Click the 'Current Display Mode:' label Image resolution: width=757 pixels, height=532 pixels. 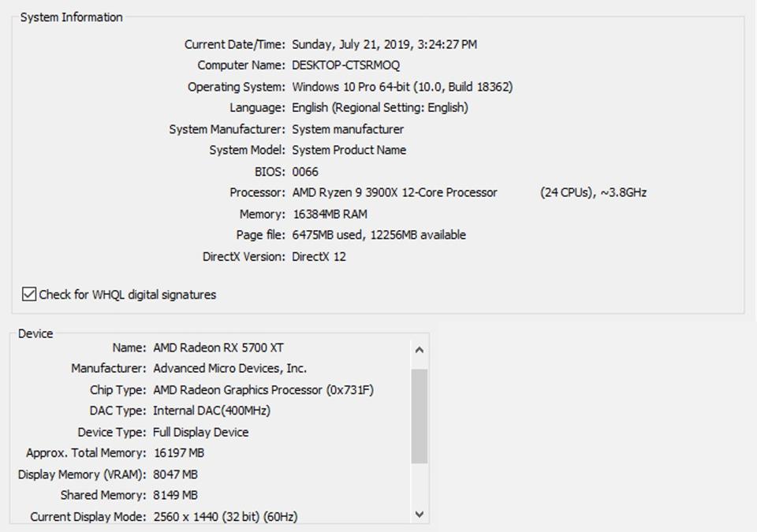click(88, 516)
